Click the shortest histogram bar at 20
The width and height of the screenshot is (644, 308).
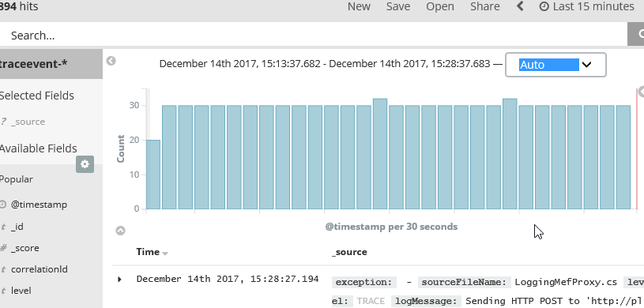[153, 175]
